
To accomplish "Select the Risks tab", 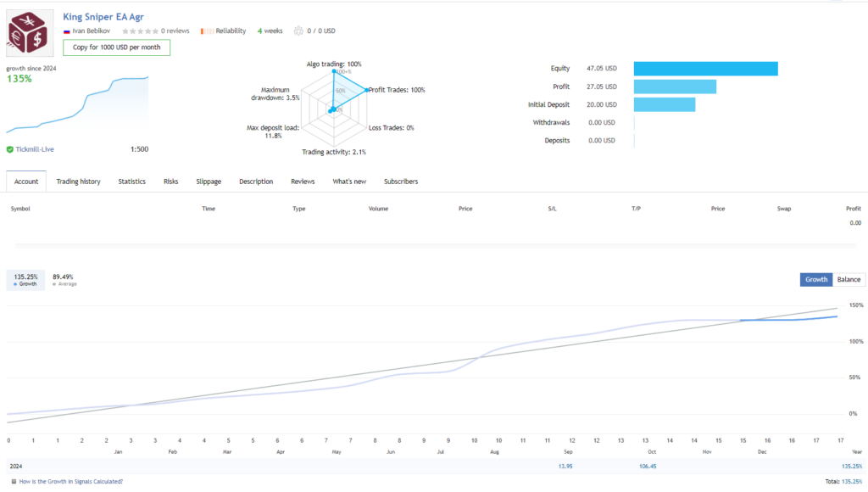I will coord(170,181).
